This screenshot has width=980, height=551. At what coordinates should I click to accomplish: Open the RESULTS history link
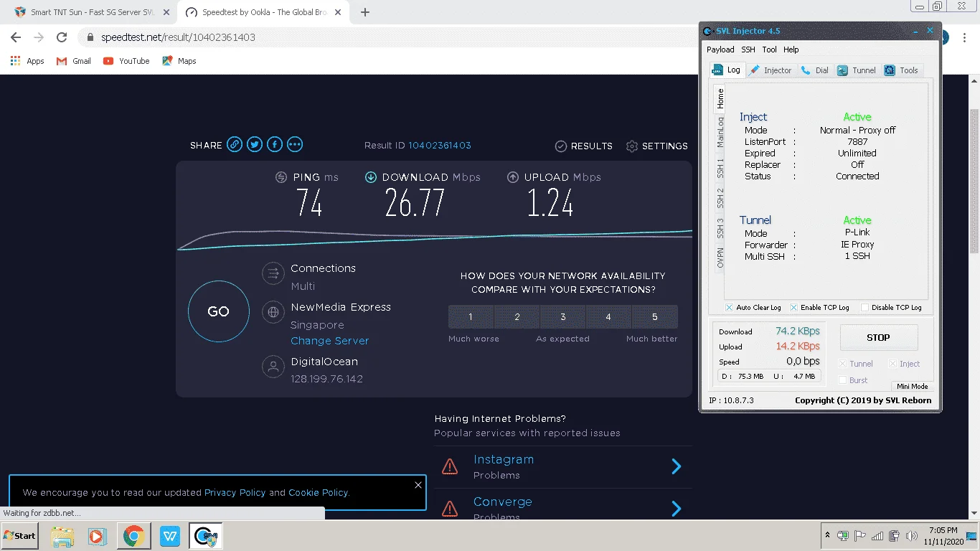tap(584, 146)
